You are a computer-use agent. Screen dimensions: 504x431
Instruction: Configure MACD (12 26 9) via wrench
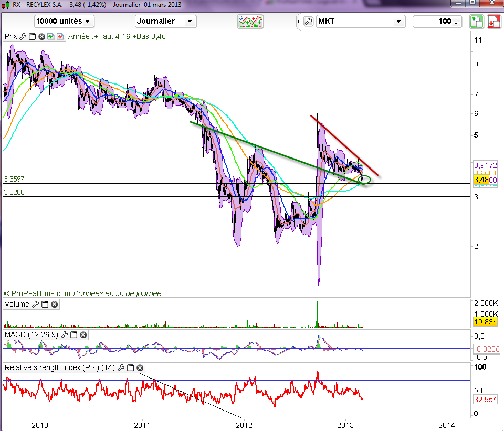click(64, 334)
